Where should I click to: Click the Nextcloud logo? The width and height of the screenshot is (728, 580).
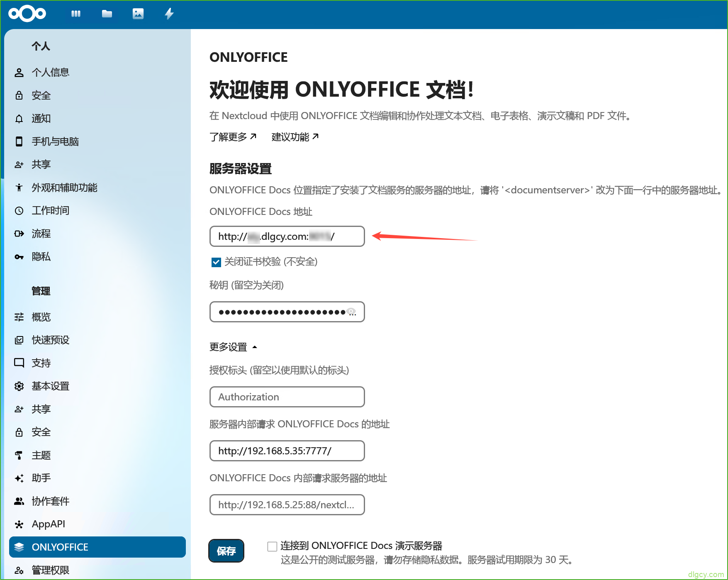click(x=27, y=14)
